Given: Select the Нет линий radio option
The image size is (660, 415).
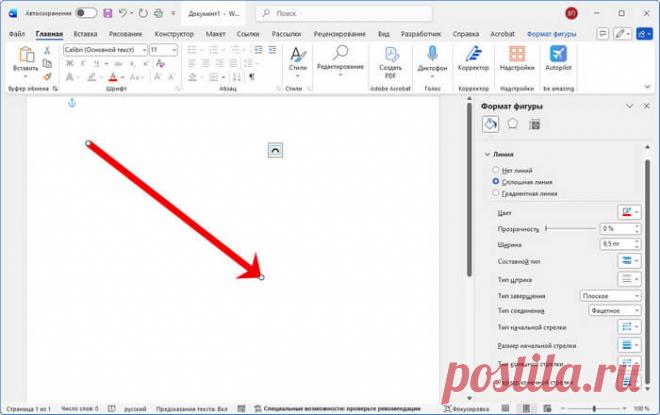Looking at the screenshot, I should (x=496, y=170).
